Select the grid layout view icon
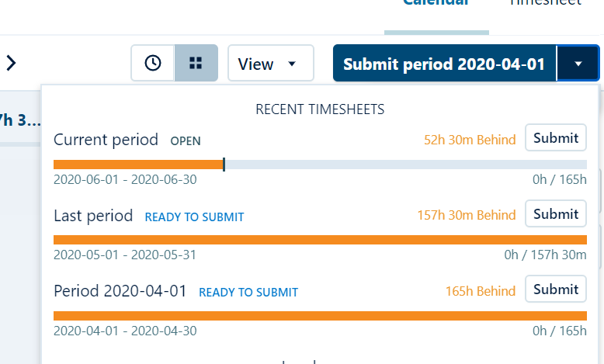This screenshot has height=364, width=604. point(196,63)
